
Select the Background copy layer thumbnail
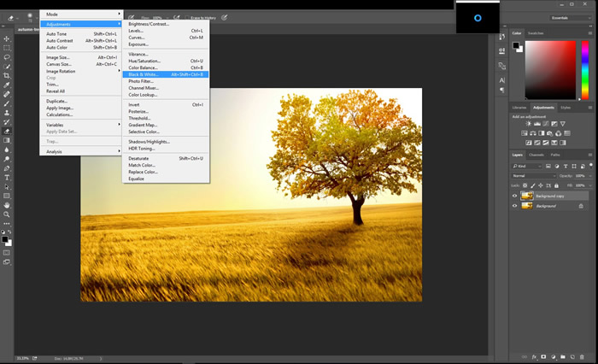point(527,197)
